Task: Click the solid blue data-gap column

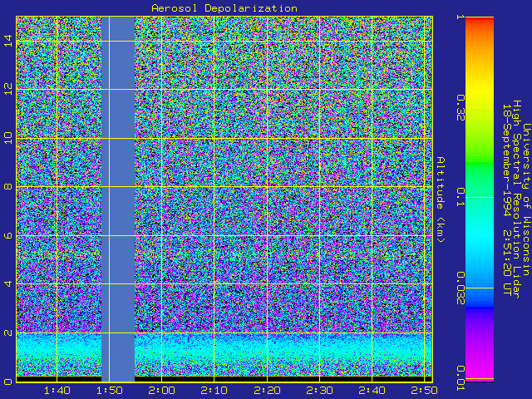Action: coord(118,199)
